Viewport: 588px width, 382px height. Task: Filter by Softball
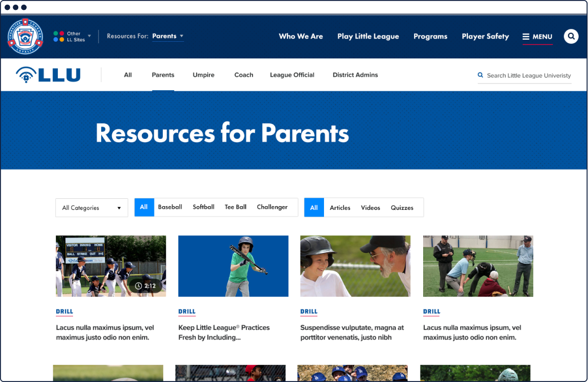click(203, 207)
